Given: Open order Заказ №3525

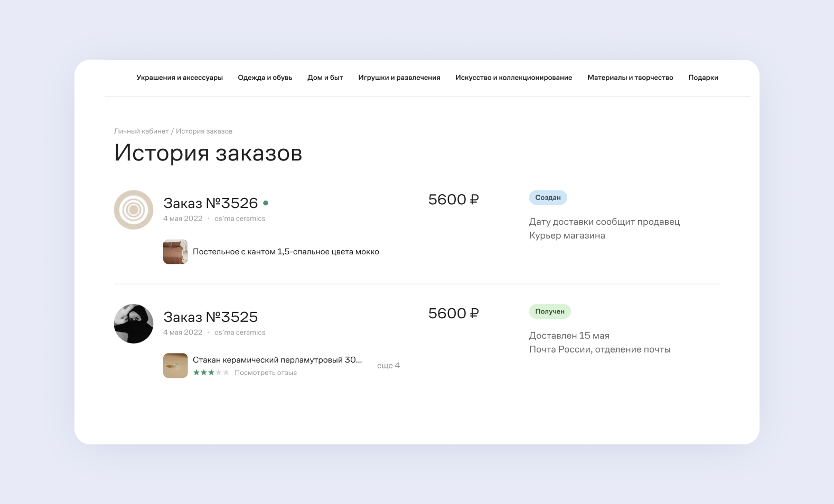Looking at the screenshot, I should [211, 317].
